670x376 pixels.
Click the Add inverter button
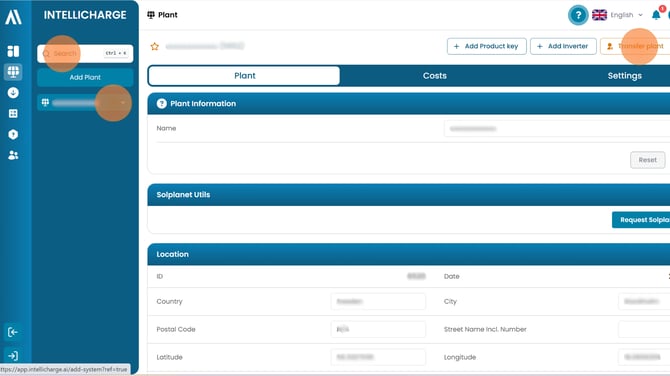(x=563, y=46)
